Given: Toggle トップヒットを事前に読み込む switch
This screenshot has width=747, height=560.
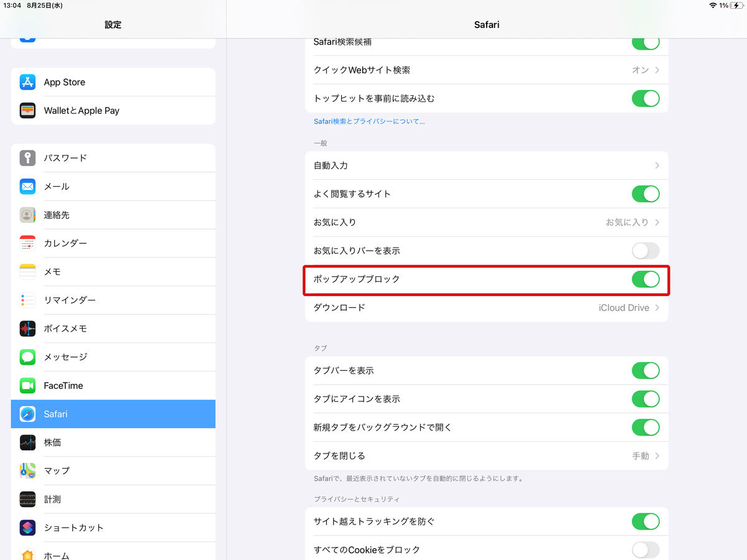Looking at the screenshot, I should [x=646, y=98].
